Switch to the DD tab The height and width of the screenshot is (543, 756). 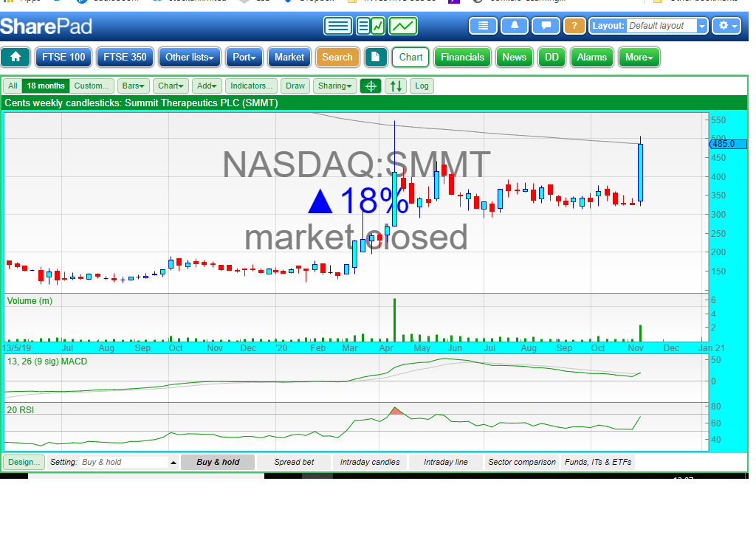tap(551, 57)
